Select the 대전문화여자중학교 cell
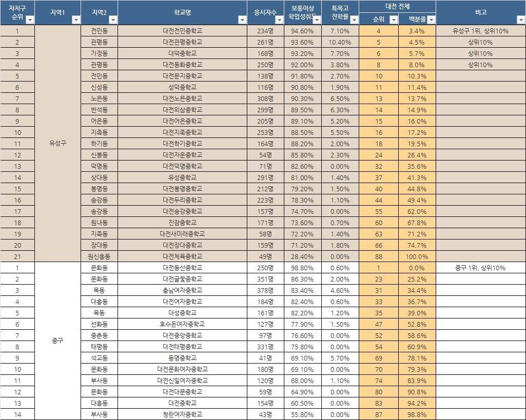526x420 pixels. pos(183,369)
